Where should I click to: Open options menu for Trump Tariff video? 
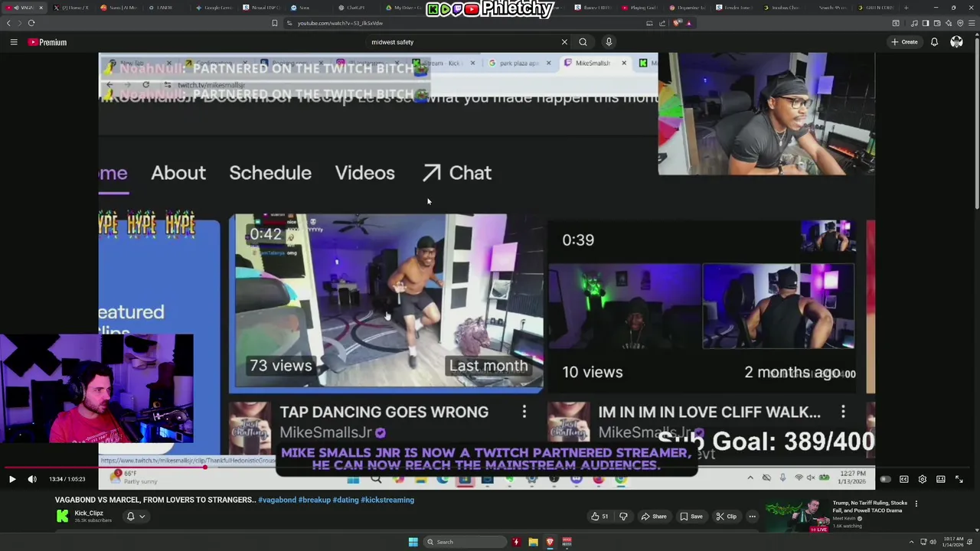pos(916,504)
